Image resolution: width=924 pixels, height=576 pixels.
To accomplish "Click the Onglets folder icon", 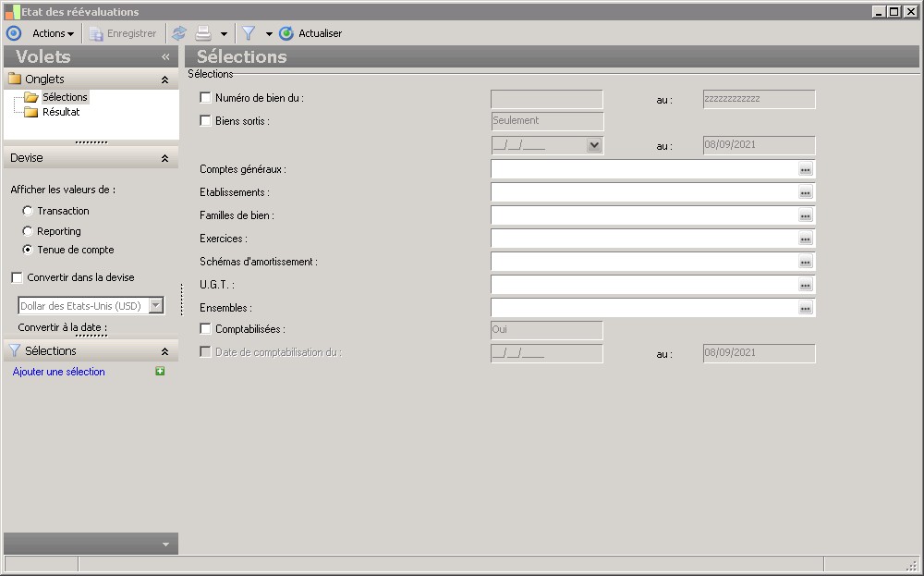I will click(x=15, y=79).
